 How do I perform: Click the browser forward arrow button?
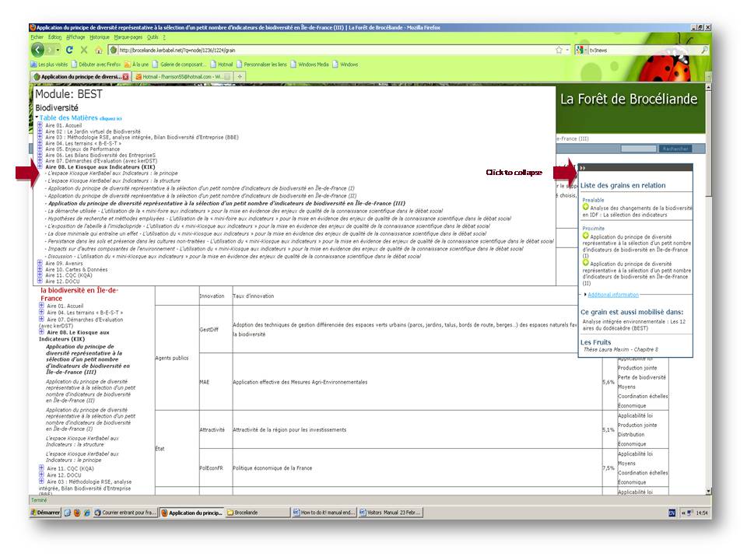click(50, 50)
